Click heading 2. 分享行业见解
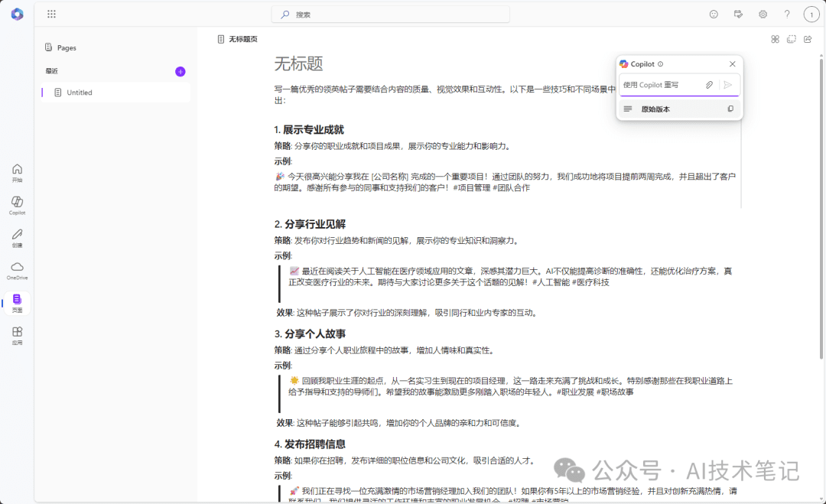Screen dimensions: 826x504 (310, 224)
